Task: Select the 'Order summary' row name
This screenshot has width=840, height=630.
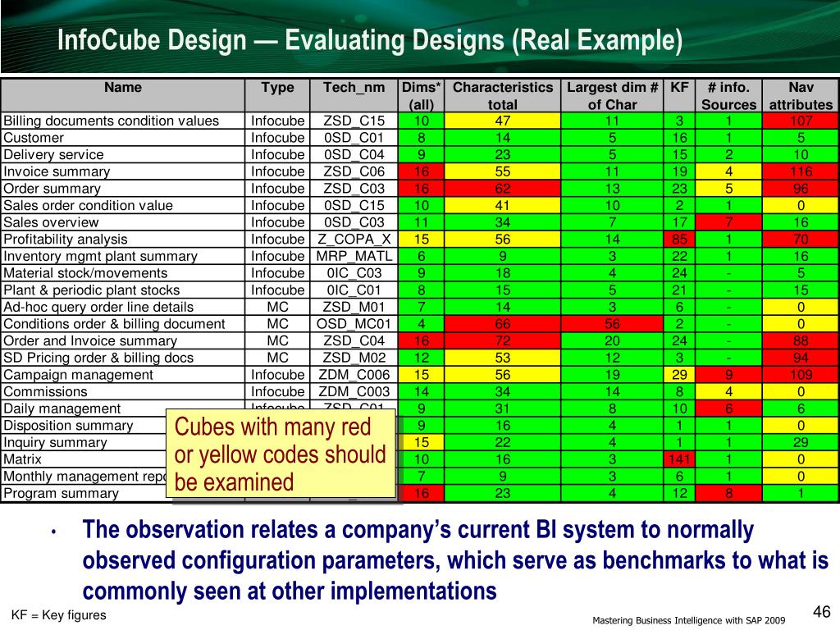Action: tap(52, 189)
